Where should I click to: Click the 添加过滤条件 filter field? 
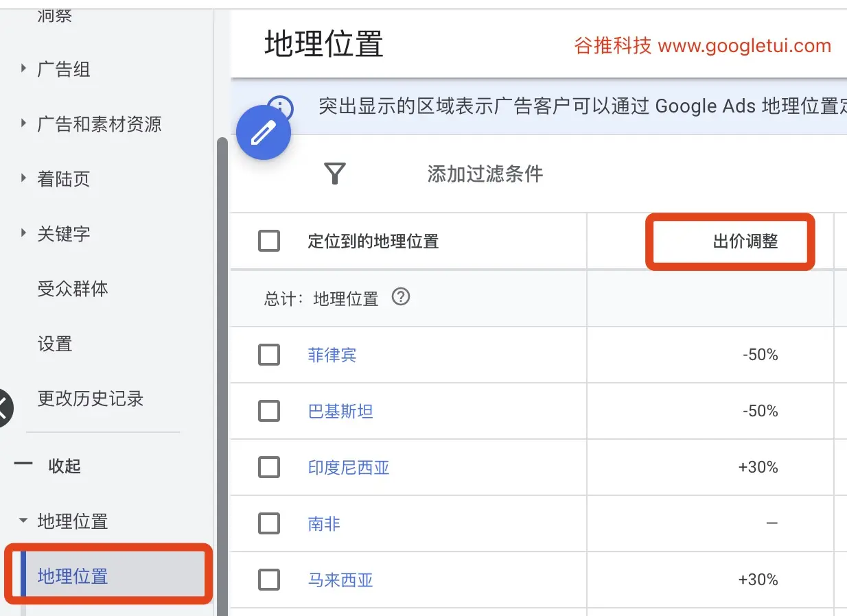pos(485,174)
